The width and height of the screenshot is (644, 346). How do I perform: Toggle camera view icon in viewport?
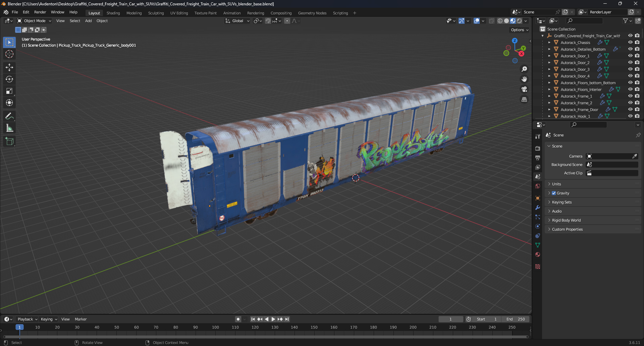(x=524, y=89)
